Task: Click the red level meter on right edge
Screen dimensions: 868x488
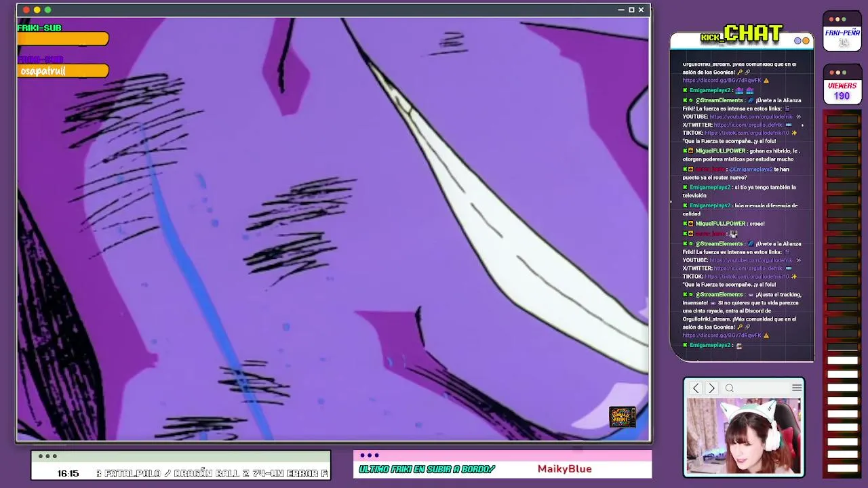Action: 842,293
